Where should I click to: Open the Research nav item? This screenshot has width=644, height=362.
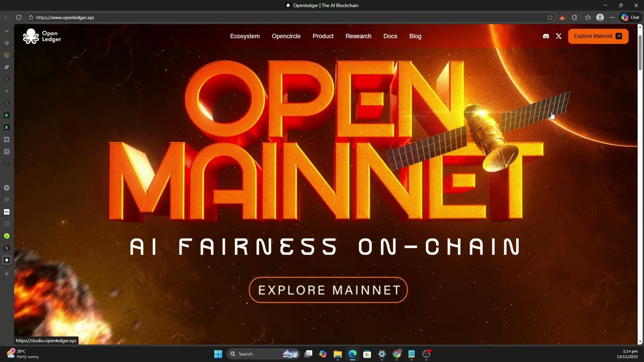click(x=358, y=36)
